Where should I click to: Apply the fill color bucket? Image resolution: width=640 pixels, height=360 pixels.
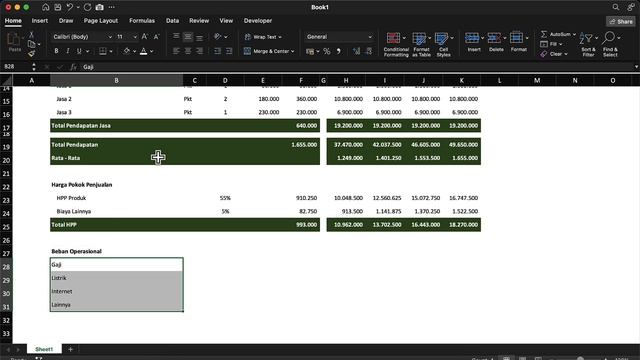coord(127,51)
